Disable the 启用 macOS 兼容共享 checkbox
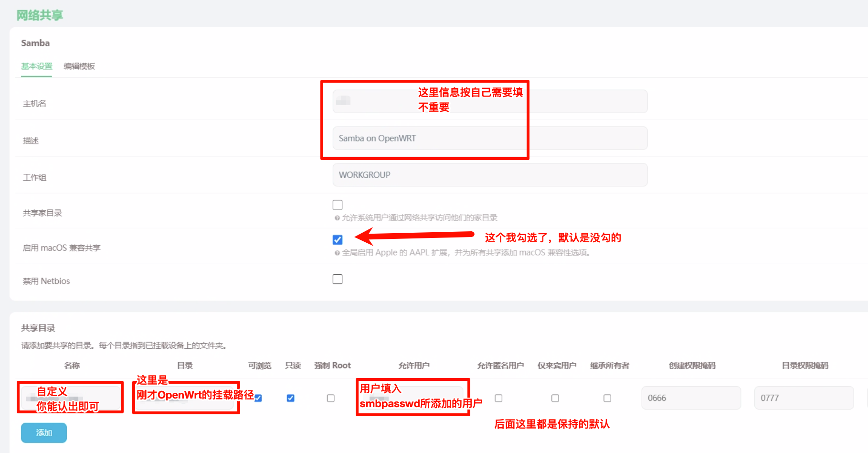The width and height of the screenshot is (868, 453). pos(338,240)
